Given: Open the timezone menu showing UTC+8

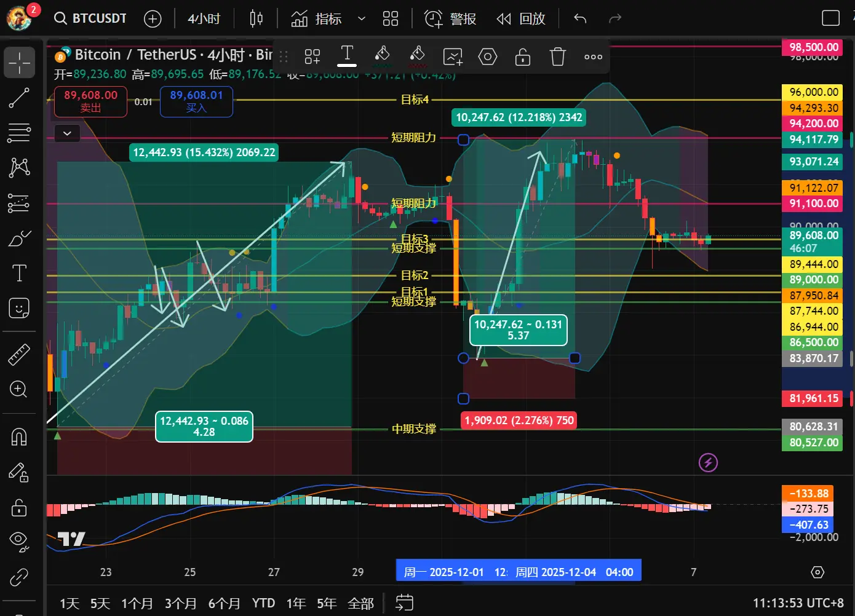Looking at the screenshot, I should point(798,603).
